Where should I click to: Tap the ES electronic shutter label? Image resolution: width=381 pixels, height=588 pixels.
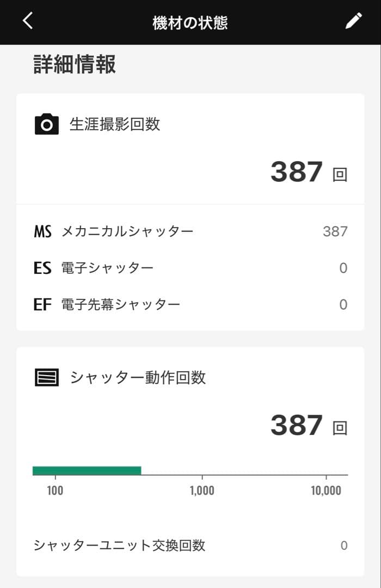pyautogui.click(x=42, y=268)
